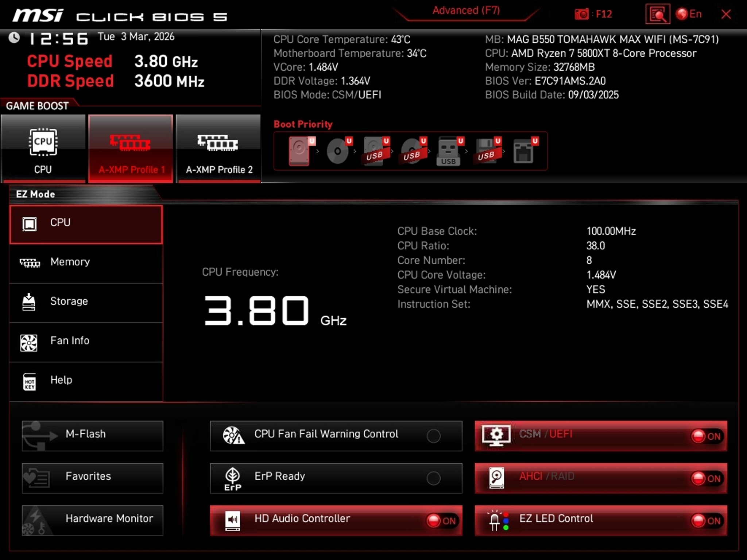Click the Memory Size 32768MB value
Image resolution: width=747 pixels, height=560 pixels.
(x=574, y=67)
